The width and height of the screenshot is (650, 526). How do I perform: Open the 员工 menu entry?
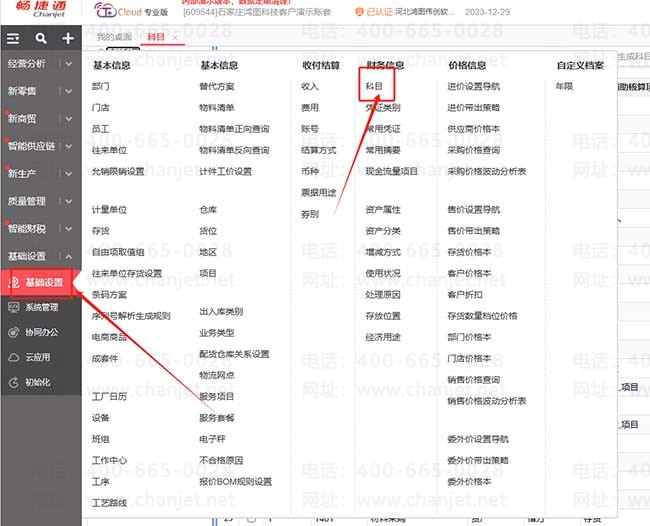(x=101, y=129)
